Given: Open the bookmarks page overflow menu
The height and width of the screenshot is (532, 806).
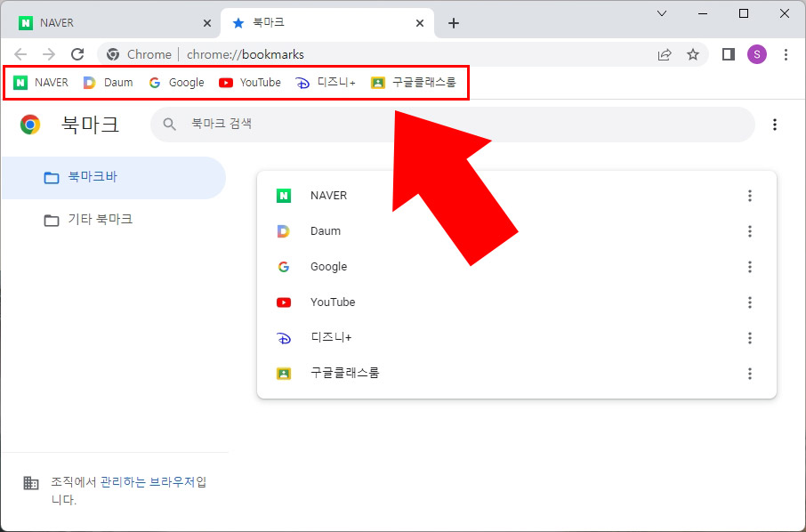Looking at the screenshot, I should pos(775,125).
